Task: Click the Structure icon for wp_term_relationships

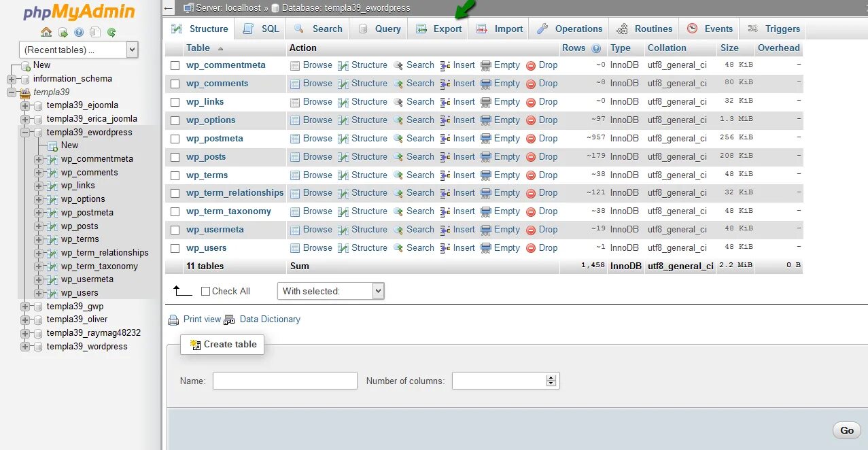Action: point(343,193)
